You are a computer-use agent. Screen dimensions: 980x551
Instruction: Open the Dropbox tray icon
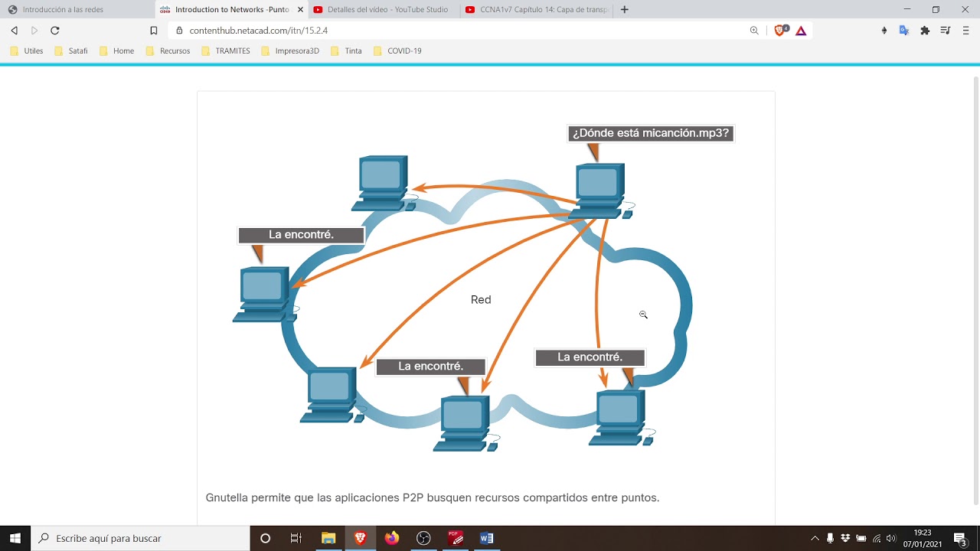[845, 538]
